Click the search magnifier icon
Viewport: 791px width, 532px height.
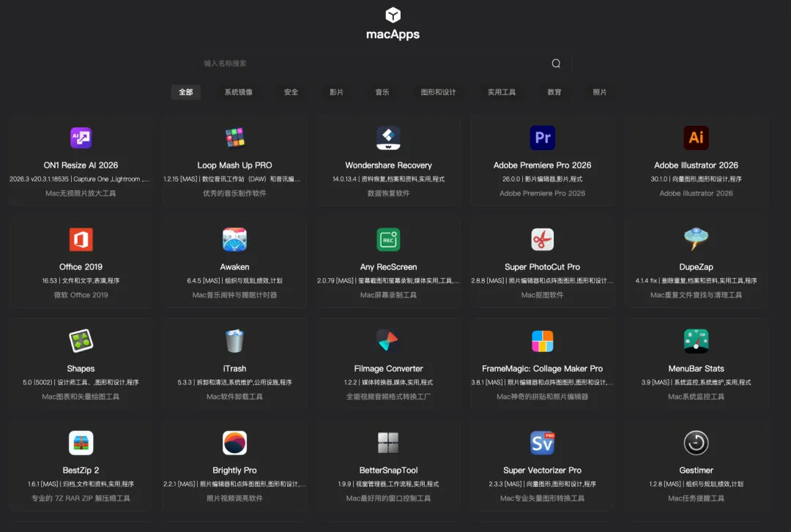click(x=556, y=64)
